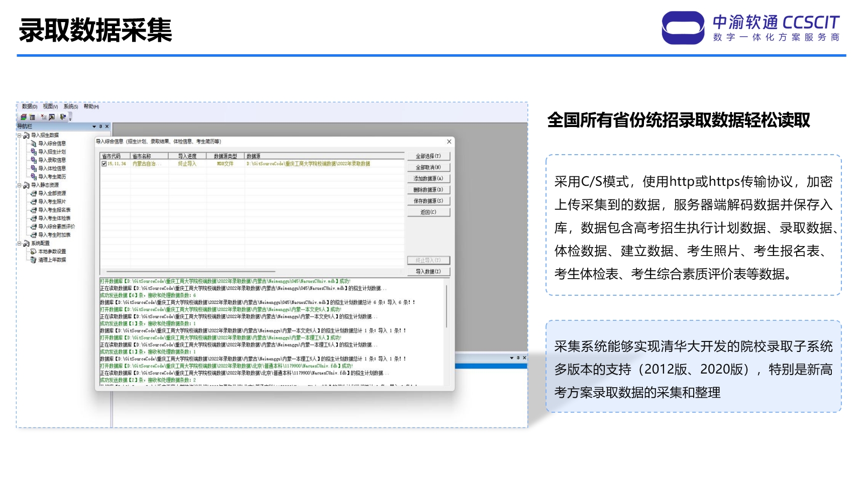
Task: Click the stacked layers toolbar icon
Action: (x=23, y=117)
